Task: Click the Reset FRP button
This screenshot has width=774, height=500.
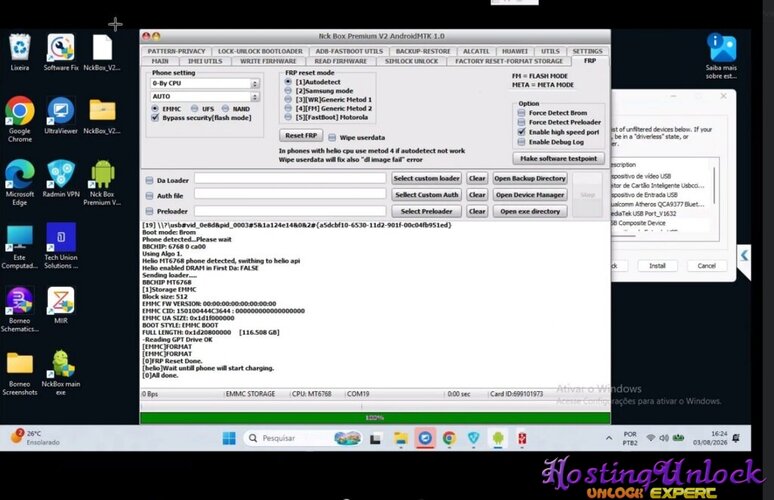Action: pos(301,135)
